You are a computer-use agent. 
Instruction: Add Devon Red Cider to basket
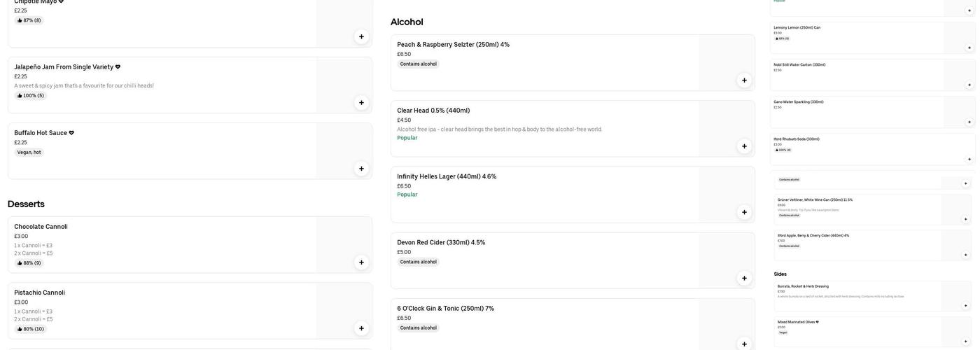pos(744,279)
